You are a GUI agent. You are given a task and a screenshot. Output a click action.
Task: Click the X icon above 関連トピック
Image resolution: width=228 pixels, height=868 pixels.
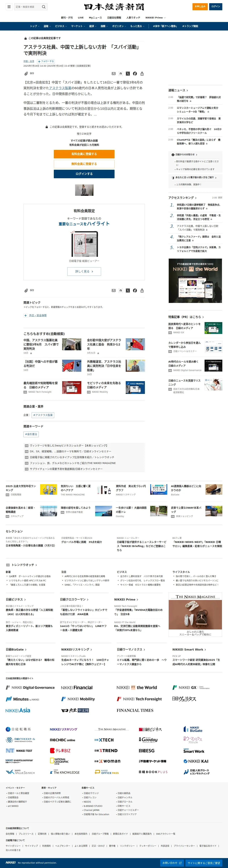128,291
